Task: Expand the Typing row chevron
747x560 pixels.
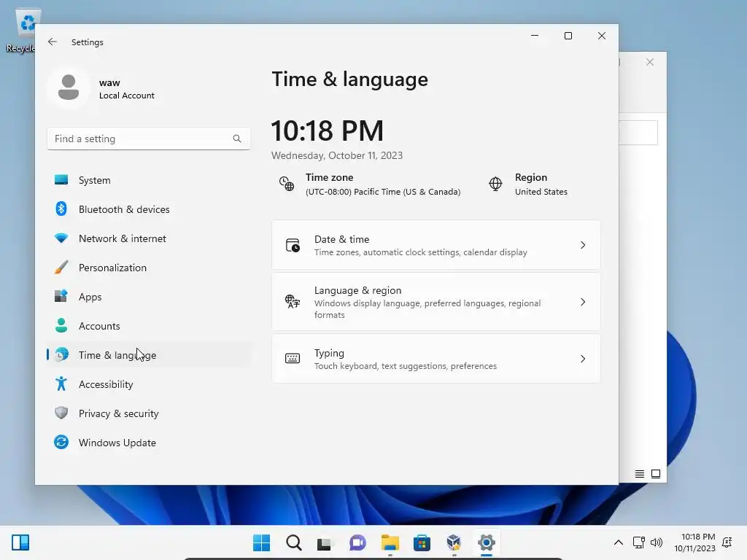Action: point(583,359)
